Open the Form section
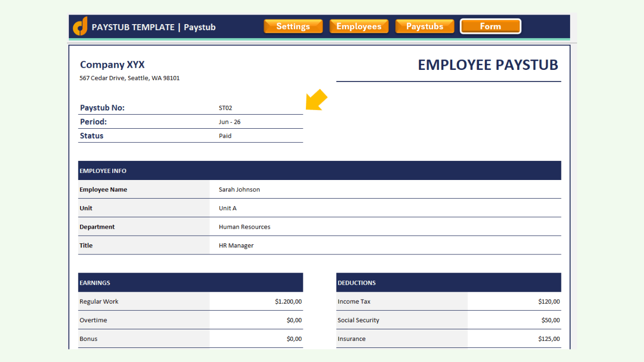644x362 pixels. pyautogui.click(x=491, y=26)
